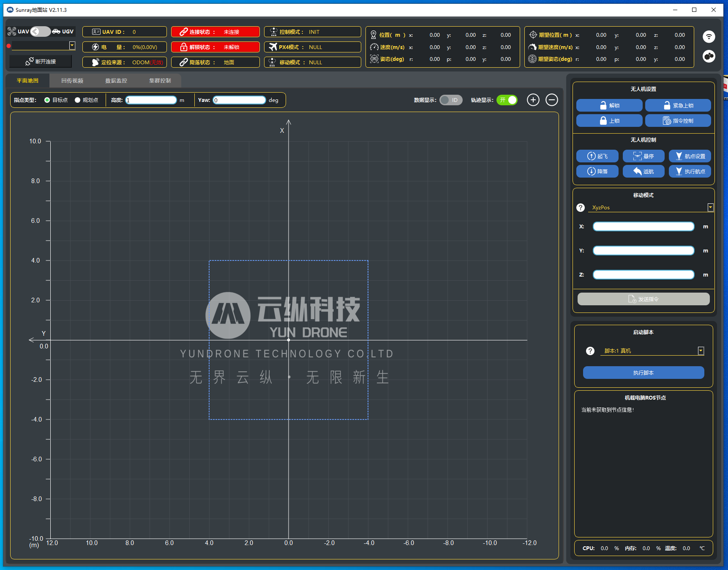Zoom out the map with minus icon
The height and width of the screenshot is (570, 728).
tap(552, 100)
